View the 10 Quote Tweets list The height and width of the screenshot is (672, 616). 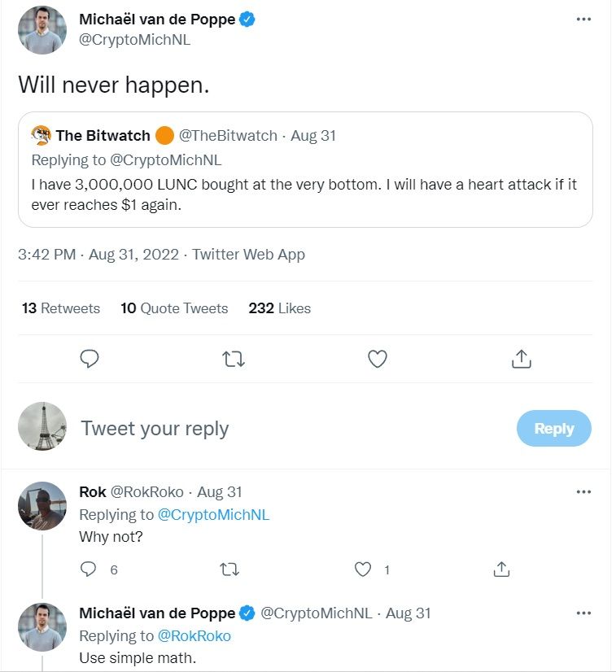174,308
